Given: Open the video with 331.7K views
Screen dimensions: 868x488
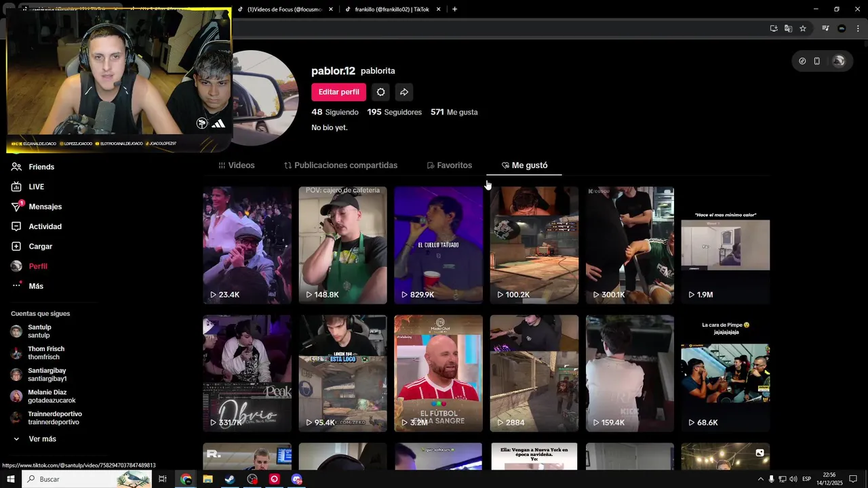Looking at the screenshot, I should point(247,373).
